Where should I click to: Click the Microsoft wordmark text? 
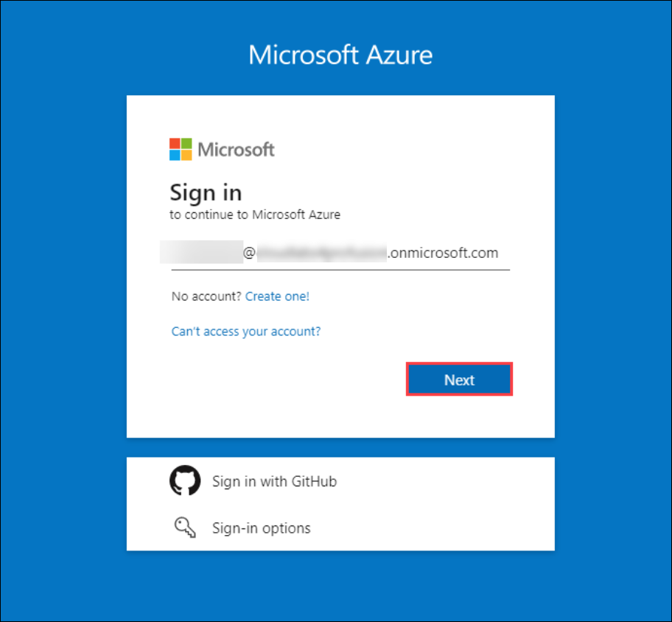pos(236,150)
